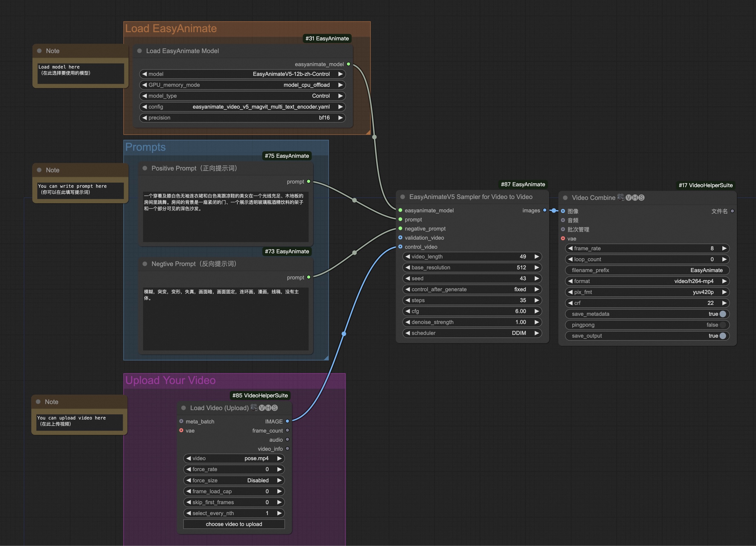Collapse the Positive Prompt node dot
The height and width of the screenshot is (546, 756).
145,168
